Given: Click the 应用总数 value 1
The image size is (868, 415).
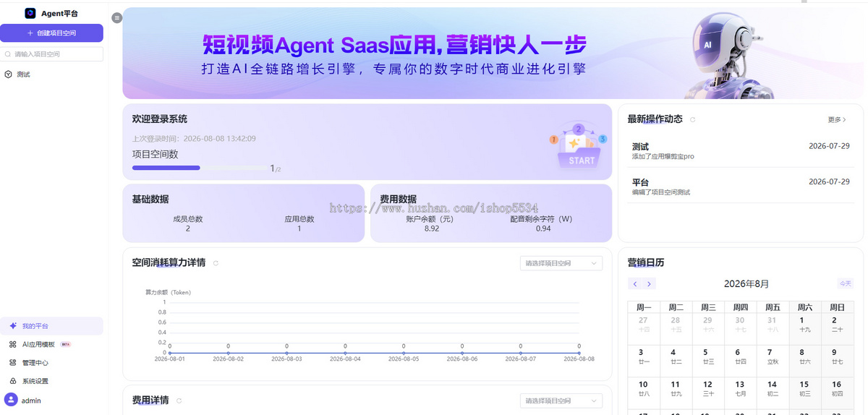Looking at the screenshot, I should [x=299, y=228].
